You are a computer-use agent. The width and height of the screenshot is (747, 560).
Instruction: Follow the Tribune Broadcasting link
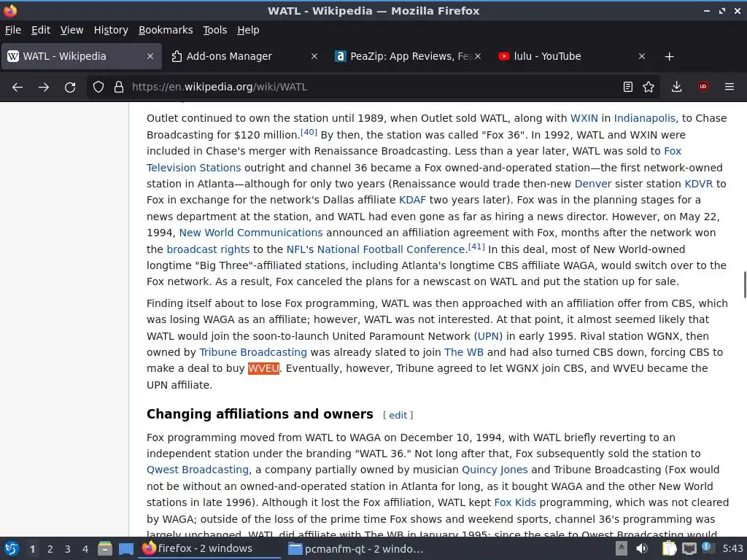253,352
